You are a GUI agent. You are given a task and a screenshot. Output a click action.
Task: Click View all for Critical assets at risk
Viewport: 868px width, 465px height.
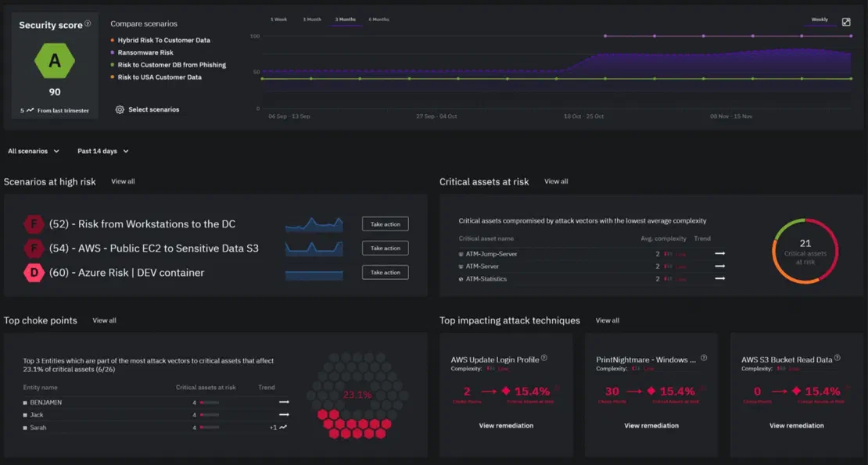pos(556,181)
